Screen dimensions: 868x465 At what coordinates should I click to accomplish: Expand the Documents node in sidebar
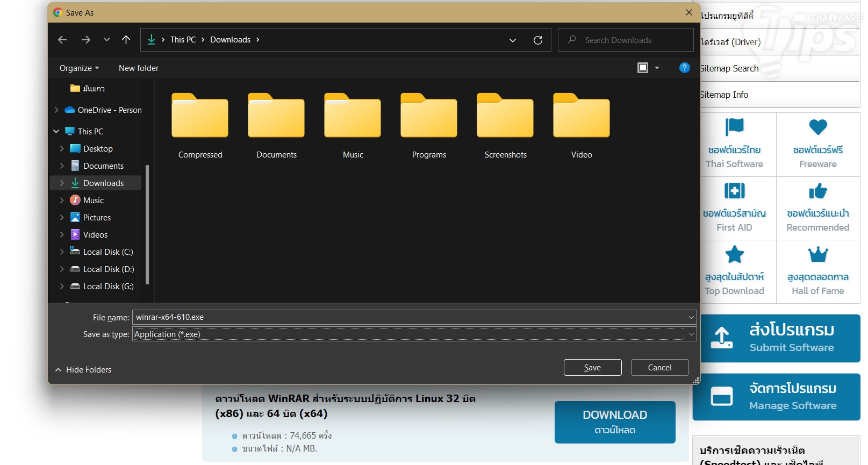click(x=62, y=166)
